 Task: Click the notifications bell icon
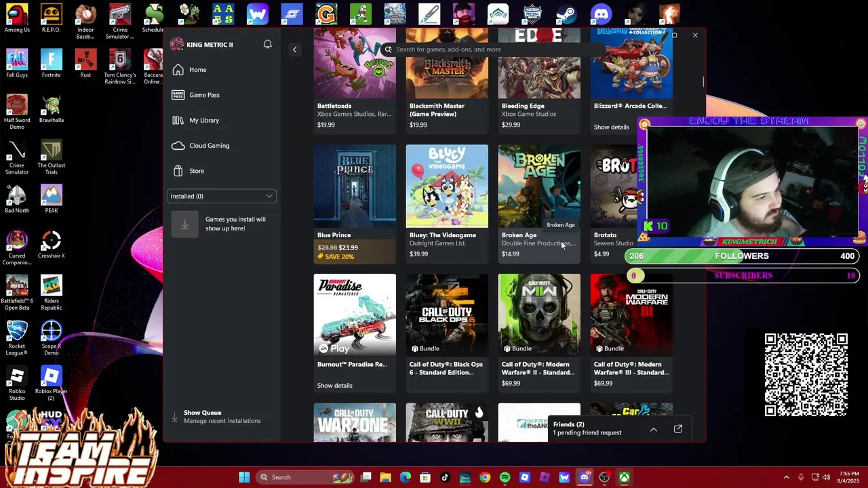267,44
